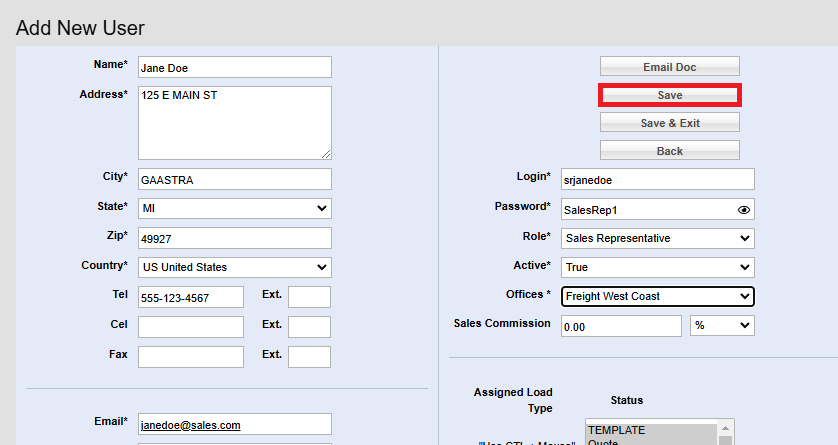
Task: Select the Sales Commission percent unit dropdown
Action: (722, 326)
